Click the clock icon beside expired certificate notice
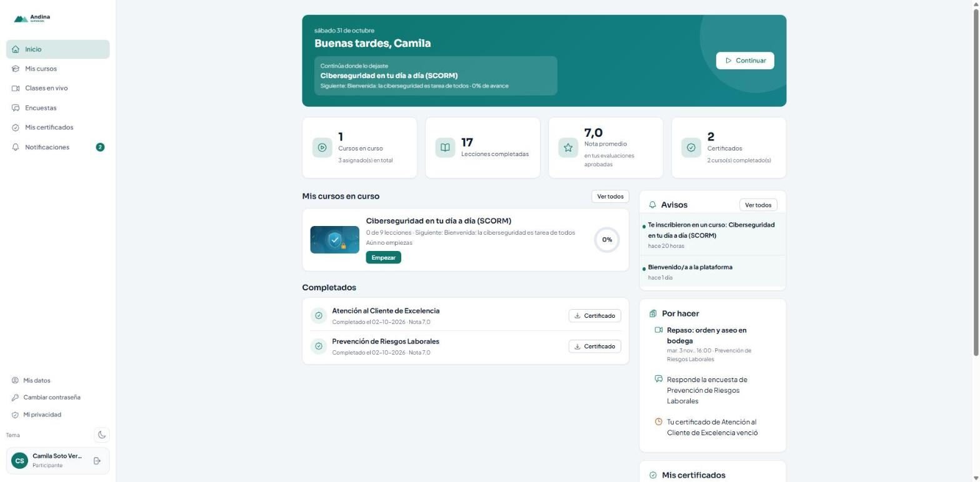This screenshot has width=980, height=482. (x=658, y=422)
